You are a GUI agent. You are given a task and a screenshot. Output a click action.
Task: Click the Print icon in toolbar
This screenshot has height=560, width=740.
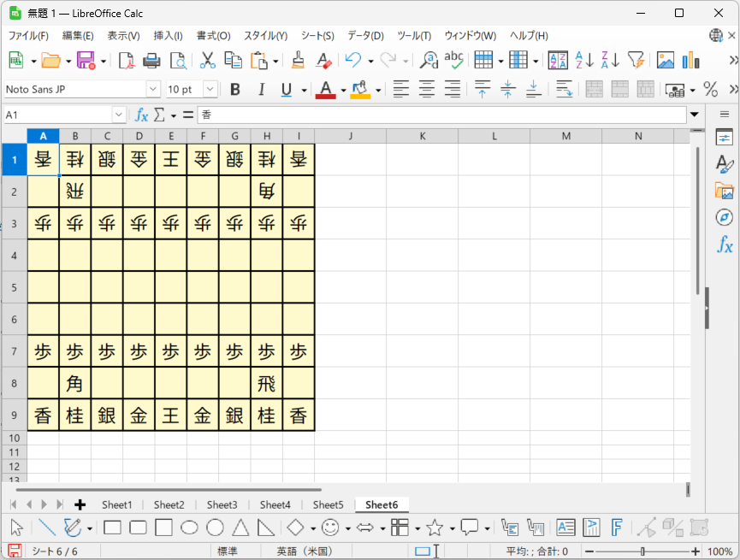[151, 60]
